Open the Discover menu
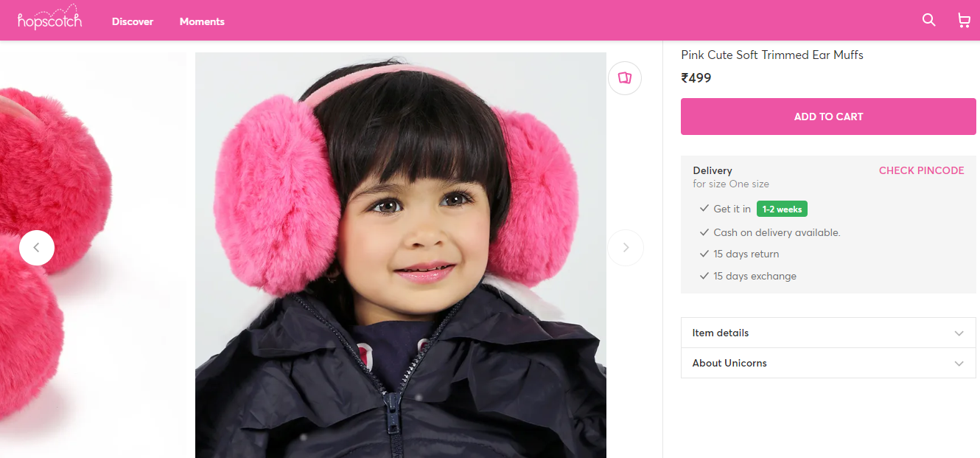980x458 pixels. [x=133, y=21]
